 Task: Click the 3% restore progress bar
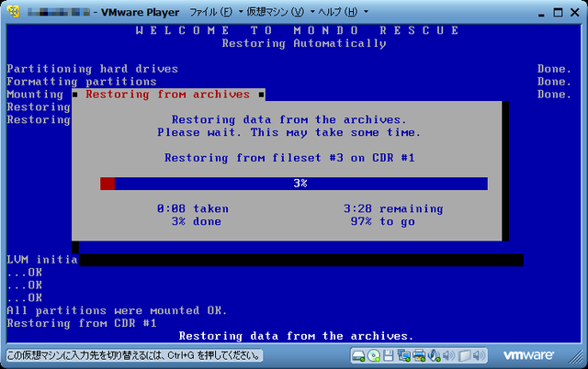pyautogui.click(x=294, y=184)
